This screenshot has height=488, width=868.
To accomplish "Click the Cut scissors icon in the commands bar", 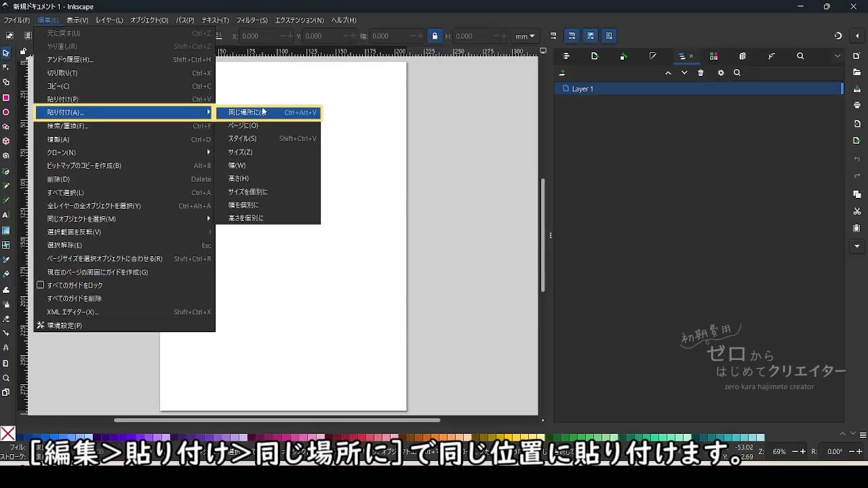I will click(x=857, y=211).
